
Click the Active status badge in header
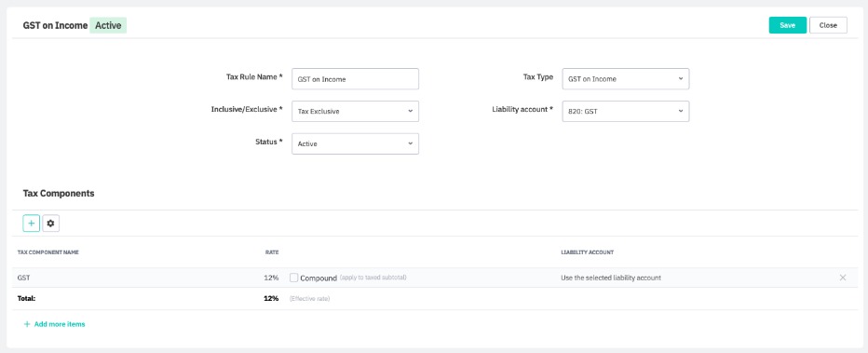(x=108, y=25)
